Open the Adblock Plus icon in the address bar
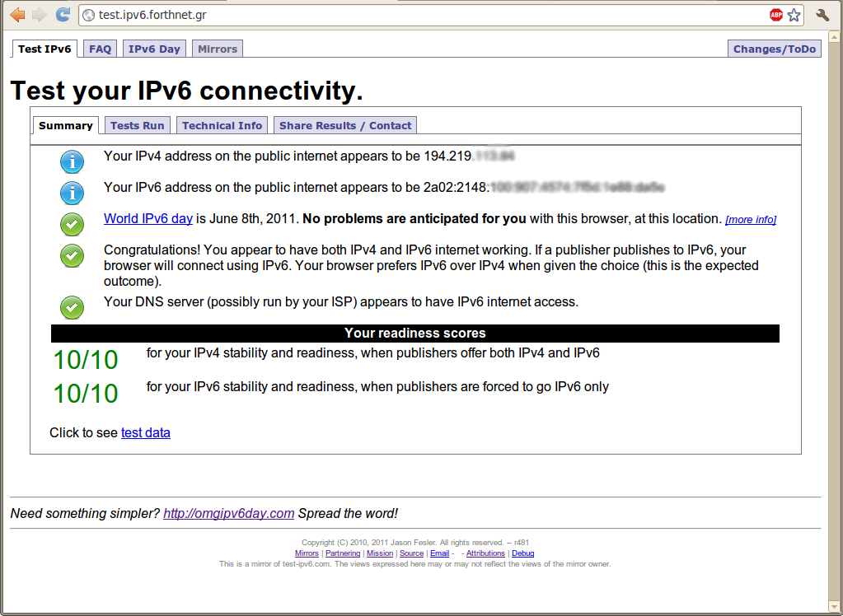843x616 pixels. tap(775, 15)
